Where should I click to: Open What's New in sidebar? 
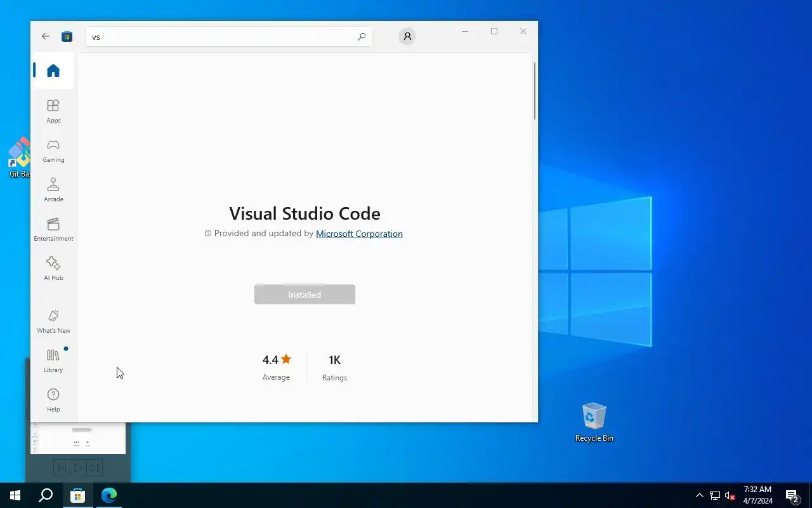tap(53, 321)
